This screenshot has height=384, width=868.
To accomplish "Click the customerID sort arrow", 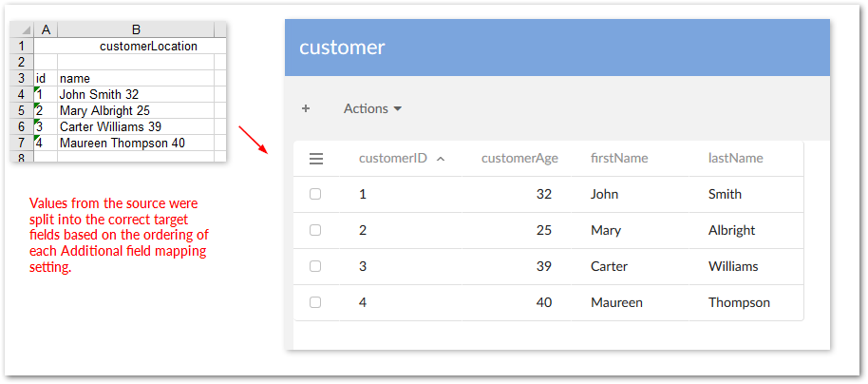I will (x=441, y=159).
